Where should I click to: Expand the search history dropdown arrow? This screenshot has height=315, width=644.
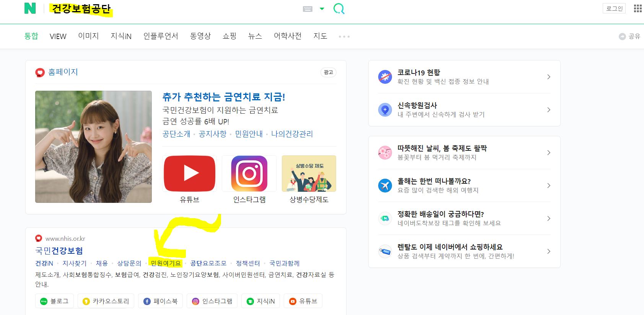322,9
